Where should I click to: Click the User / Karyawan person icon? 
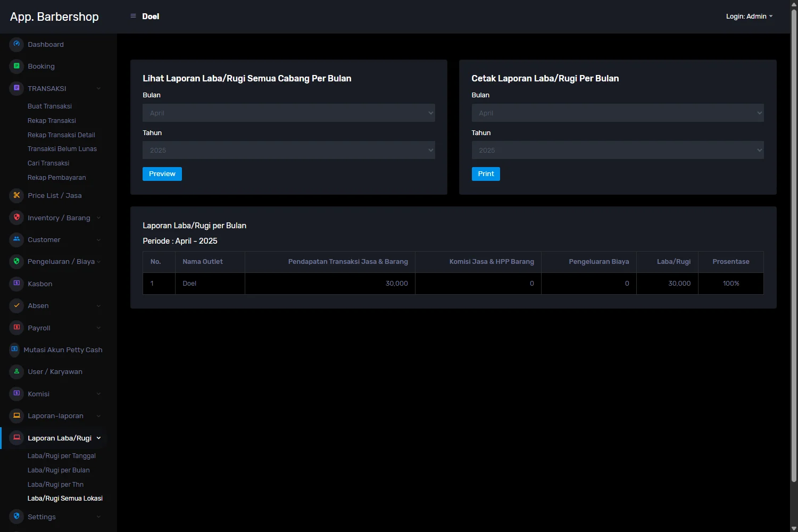16,371
